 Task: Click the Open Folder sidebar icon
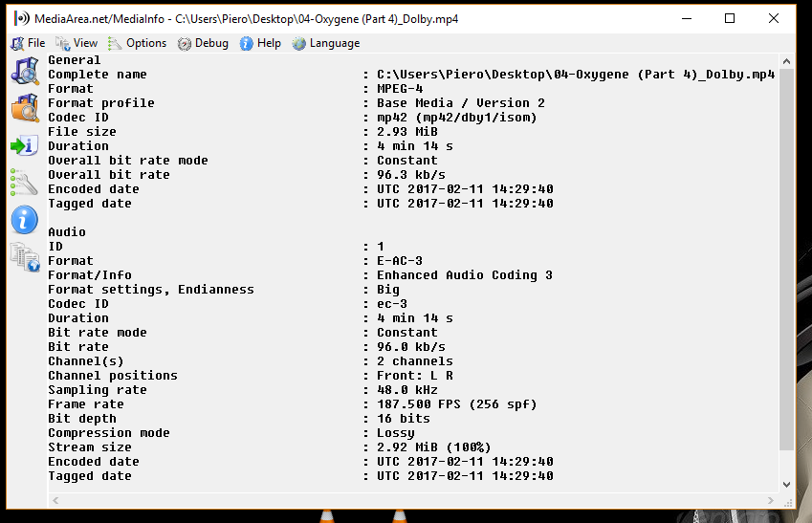tap(25, 108)
